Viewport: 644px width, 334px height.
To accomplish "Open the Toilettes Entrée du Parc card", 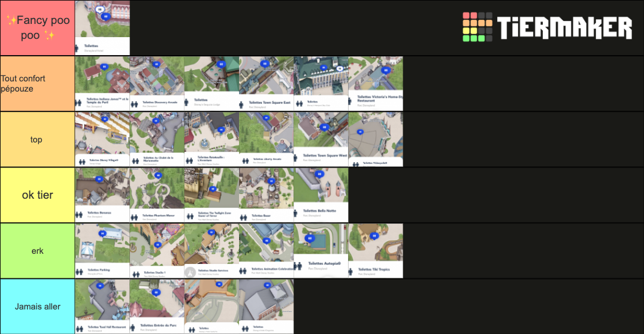I will (x=157, y=306).
